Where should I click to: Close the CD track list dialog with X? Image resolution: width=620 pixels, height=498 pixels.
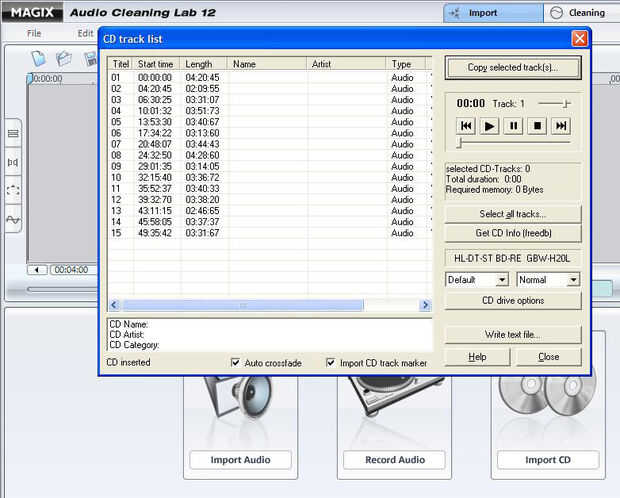coord(580,39)
